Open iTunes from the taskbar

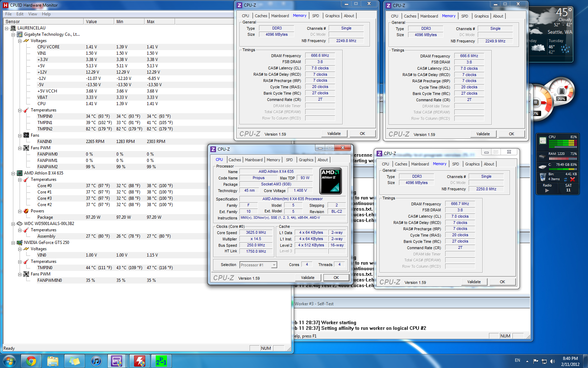tap(96, 361)
